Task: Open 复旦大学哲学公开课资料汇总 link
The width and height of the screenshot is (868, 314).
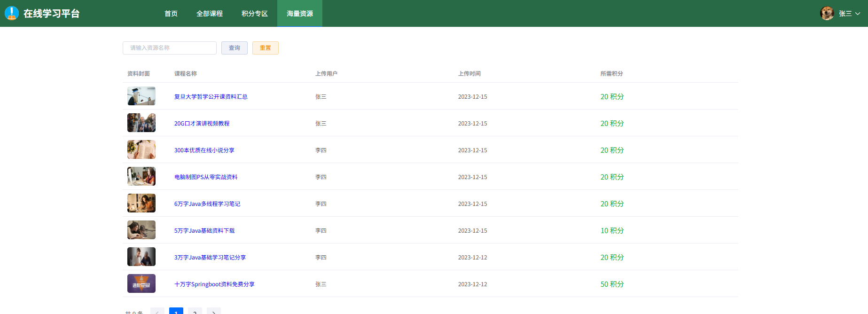Action: pyautogui.click(x=211, y=97)
